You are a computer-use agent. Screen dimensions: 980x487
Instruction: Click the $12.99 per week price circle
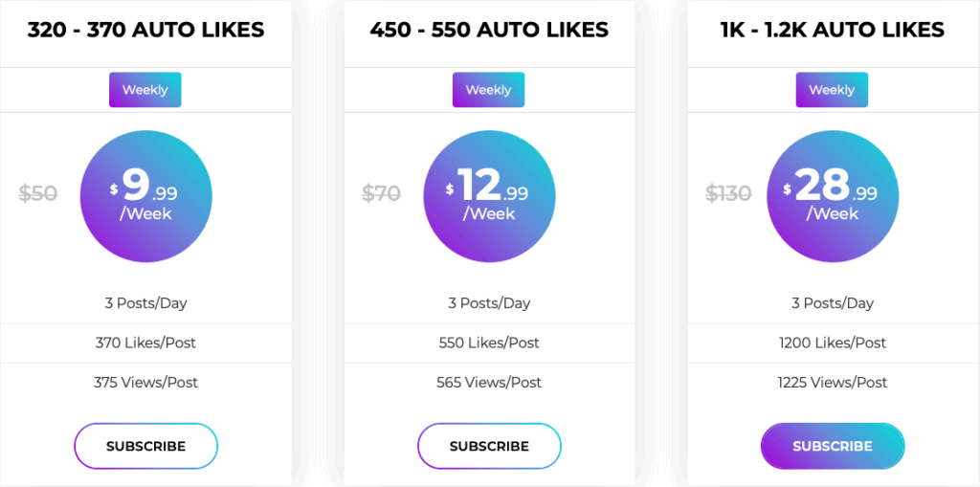[x=489, y=196]
